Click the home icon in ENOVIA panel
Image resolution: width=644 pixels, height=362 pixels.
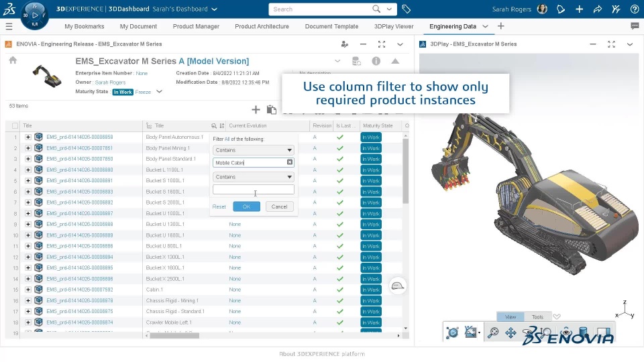(x=12, y=60)
